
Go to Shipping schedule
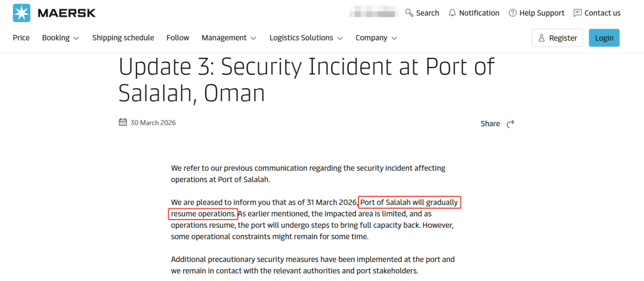(123, 38)
